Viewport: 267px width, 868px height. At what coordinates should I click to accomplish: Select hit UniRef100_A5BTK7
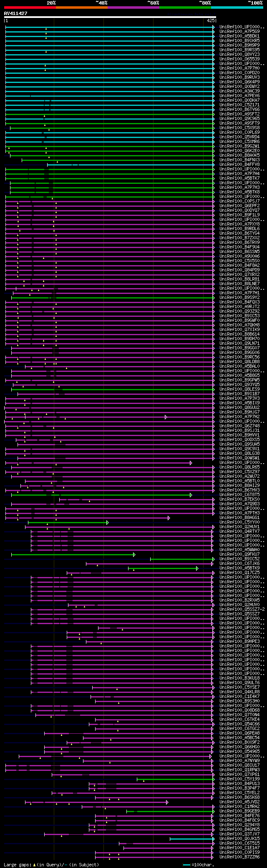(x=239, y=178)
